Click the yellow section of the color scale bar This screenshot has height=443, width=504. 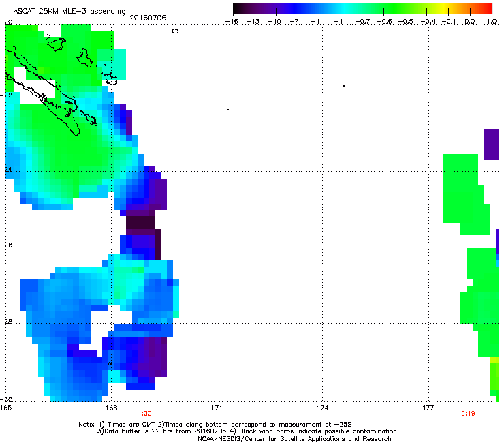click(443, 9)
